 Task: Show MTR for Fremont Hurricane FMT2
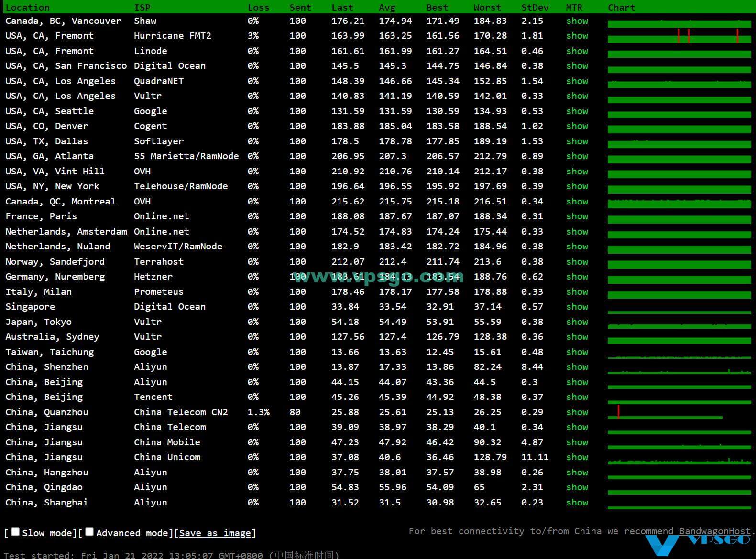(577, 36)
